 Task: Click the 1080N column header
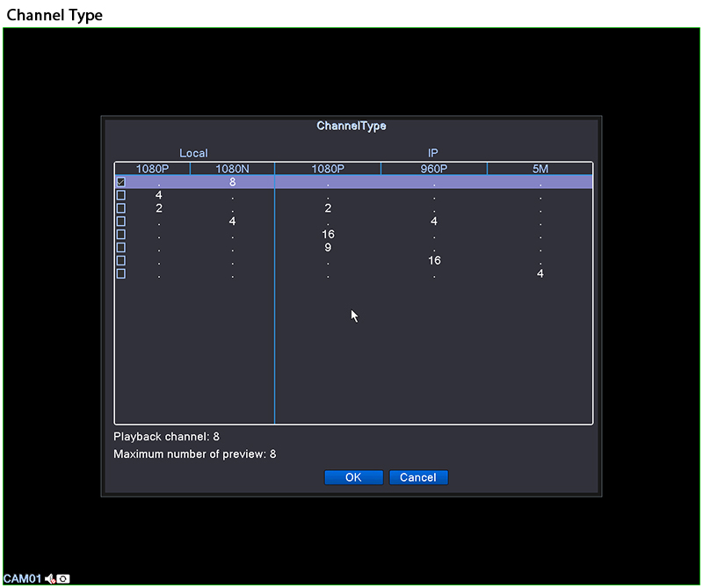point(232,169)
